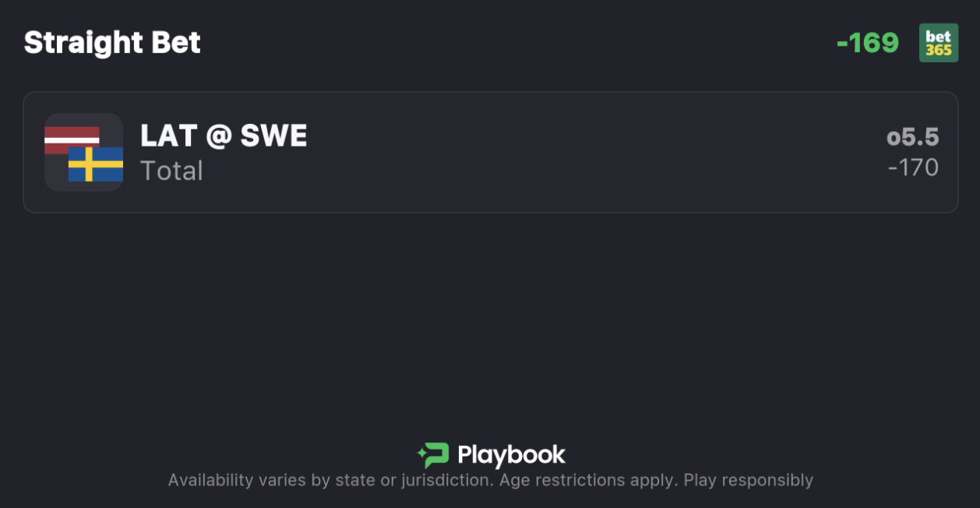
Task: Click the bet365 sportsbook logo
Action: [938, 43]
